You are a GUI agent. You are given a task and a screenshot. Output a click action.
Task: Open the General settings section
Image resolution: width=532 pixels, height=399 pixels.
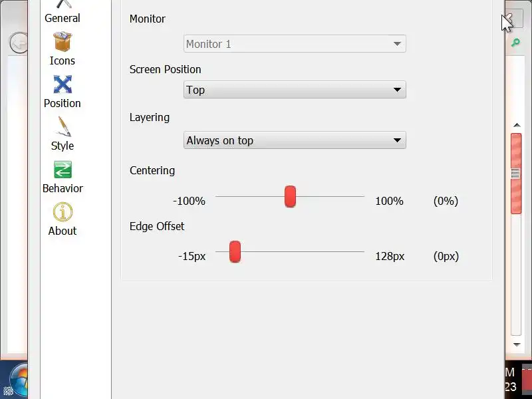(63, 11)
